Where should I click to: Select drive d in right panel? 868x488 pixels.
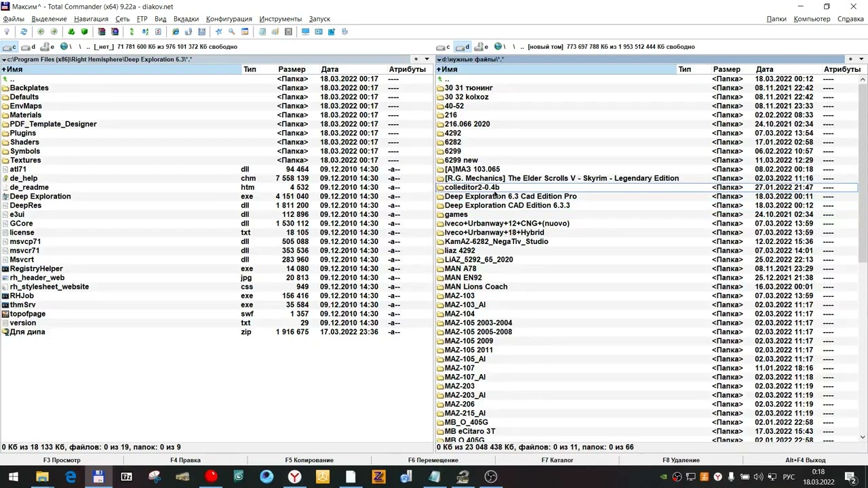[462, 47]
